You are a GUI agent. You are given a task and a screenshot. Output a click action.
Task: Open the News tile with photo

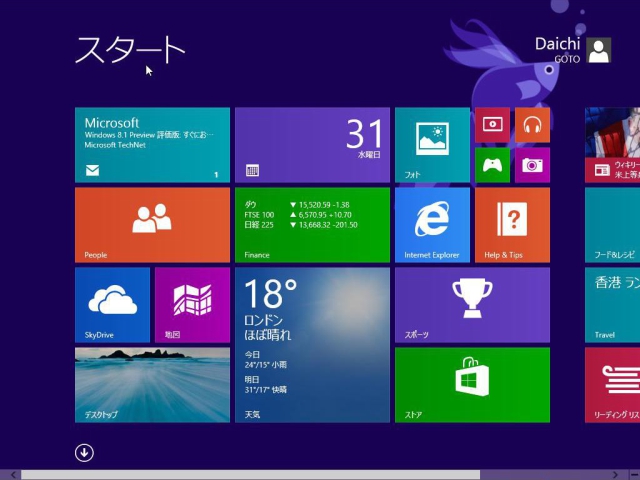point(612,145)
